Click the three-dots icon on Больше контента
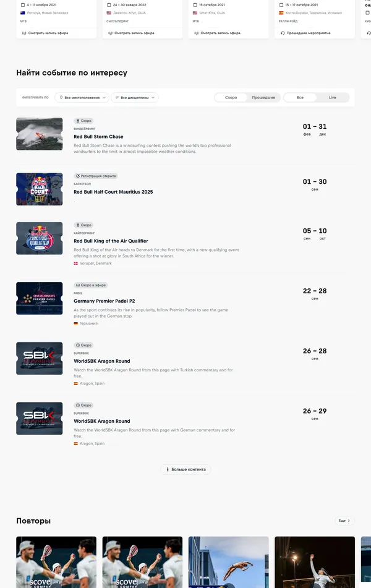Viewport: 371px width, 588px height. click(x=168, y=469)
